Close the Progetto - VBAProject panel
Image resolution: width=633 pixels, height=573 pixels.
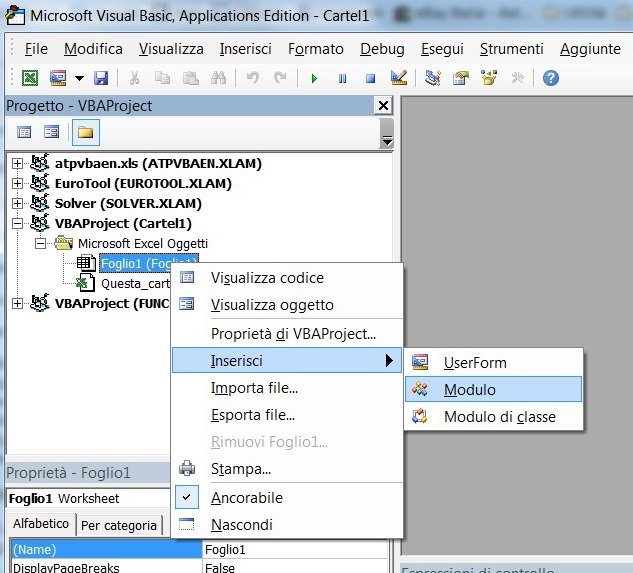click(x=383, y=106)
